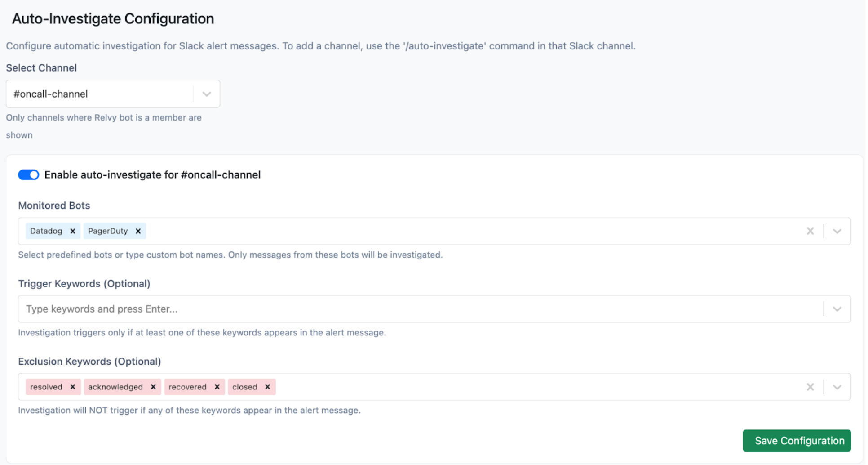Click the Save Configuration button
This screenshot has width=868, height=465.
tap(796, 441)
